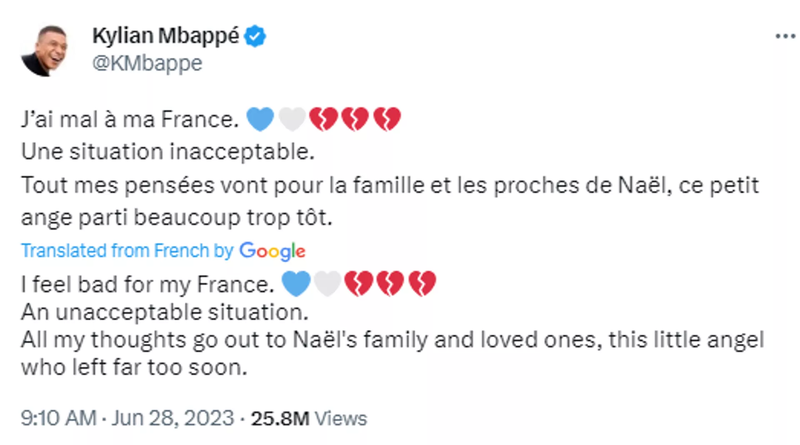Click the white heart in the English translation
Screen dimensions: 800x445
pos(327,282)
